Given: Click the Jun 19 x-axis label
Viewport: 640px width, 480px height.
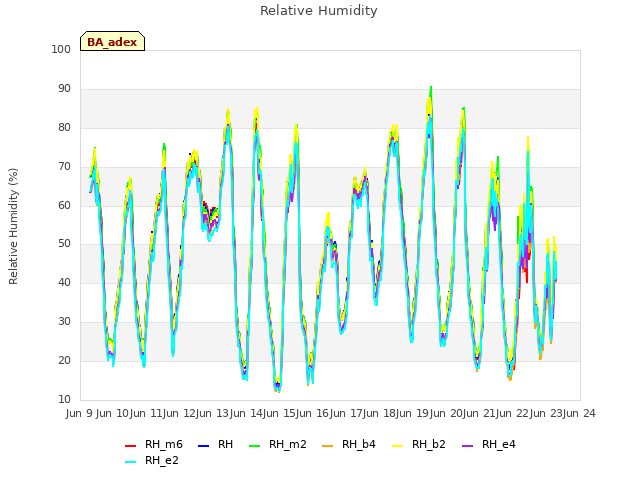Looking at the screenshot, I should coord(410,413).
